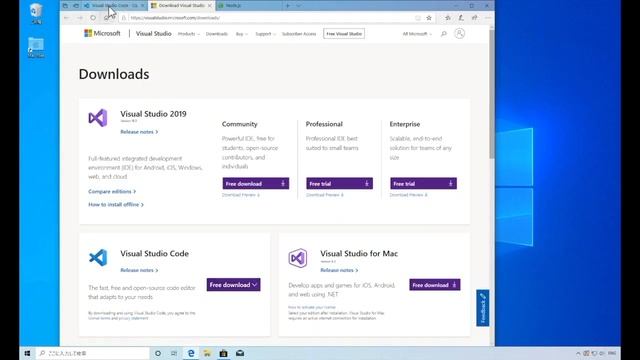The height and width of the screenshot is (360, 640).
Task: Open a new browser tab with plus
Action: click(288, 6)
